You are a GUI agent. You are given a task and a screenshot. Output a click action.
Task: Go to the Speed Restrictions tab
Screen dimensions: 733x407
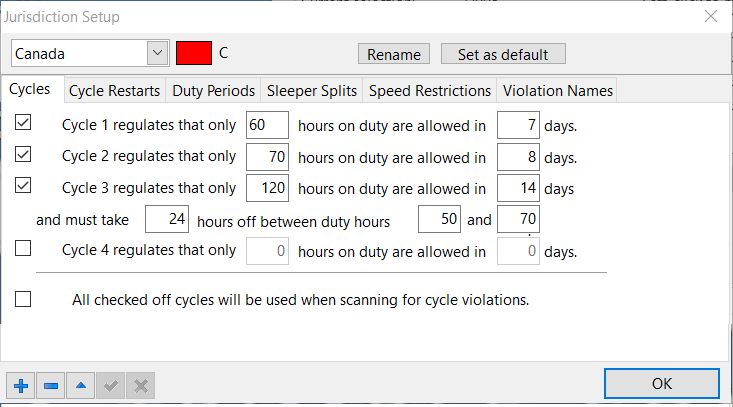(x=430, y=91)
